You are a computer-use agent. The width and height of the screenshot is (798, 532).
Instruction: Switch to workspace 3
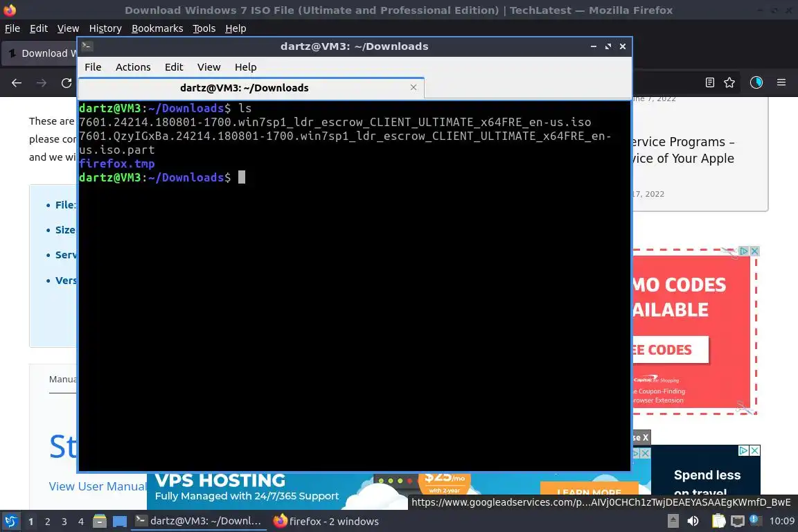point(64,522)
